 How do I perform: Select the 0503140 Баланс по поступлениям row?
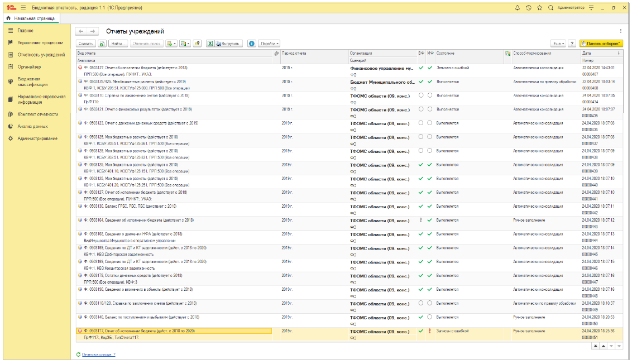349,320
